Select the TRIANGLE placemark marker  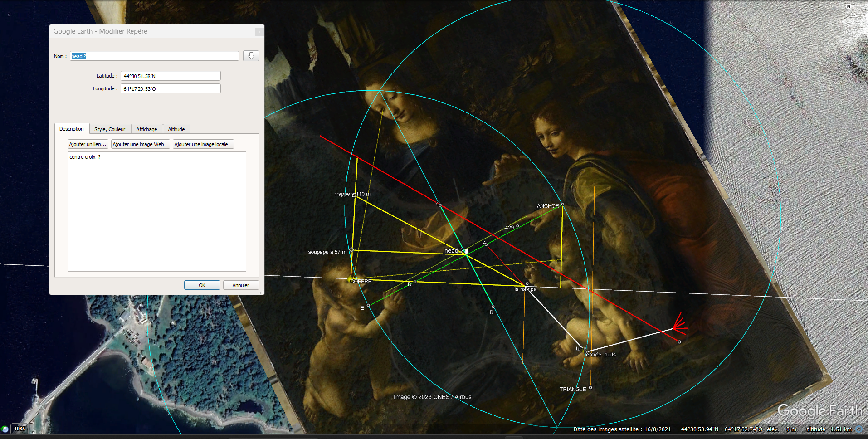[590, 388]
